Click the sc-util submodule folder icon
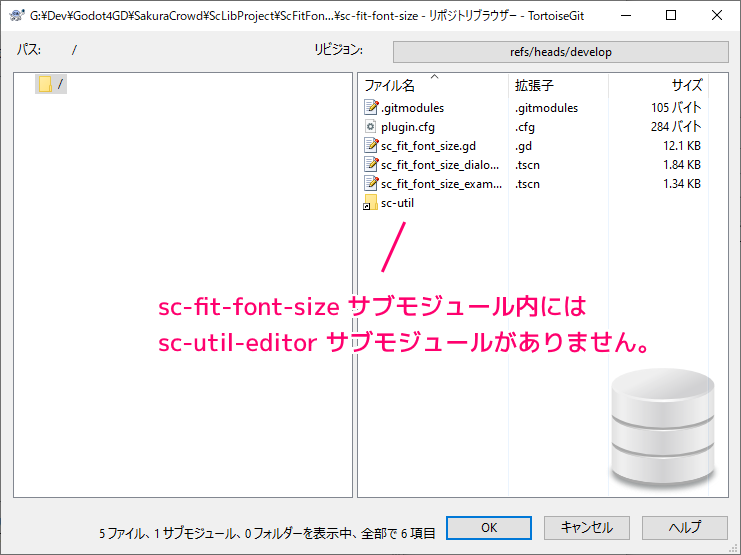 (x=371, y=203)
